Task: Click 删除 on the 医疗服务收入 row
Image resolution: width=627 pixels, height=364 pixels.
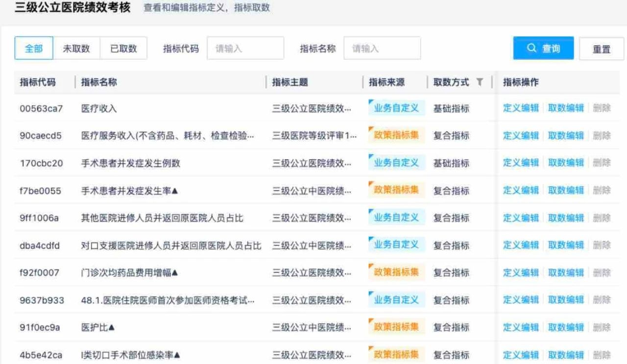Action: tap(602, 135)
